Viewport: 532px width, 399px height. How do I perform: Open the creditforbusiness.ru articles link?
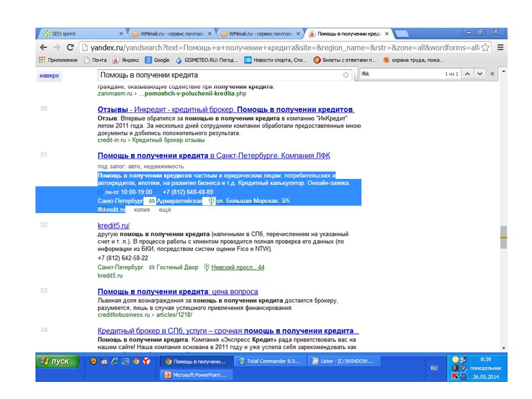145,315
